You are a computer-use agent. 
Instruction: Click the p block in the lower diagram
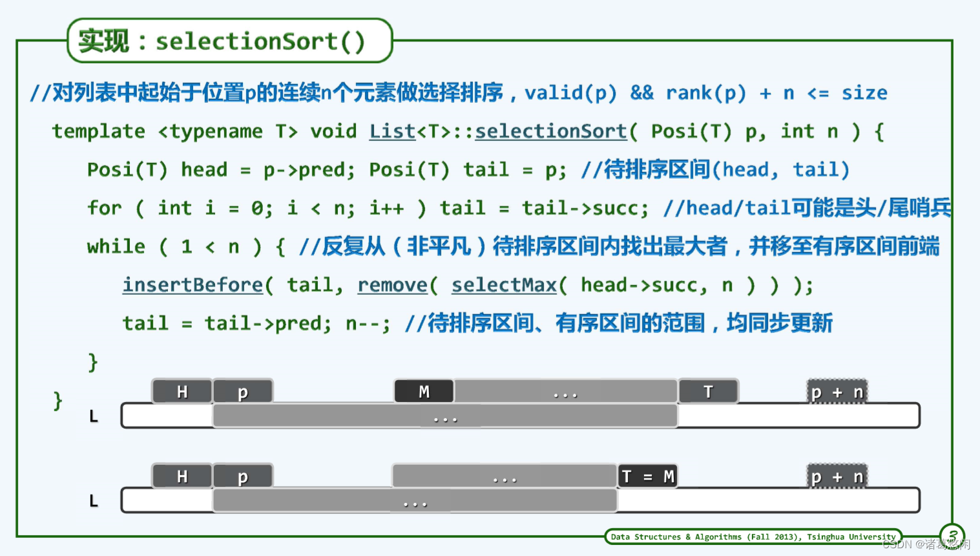point(243,476)
